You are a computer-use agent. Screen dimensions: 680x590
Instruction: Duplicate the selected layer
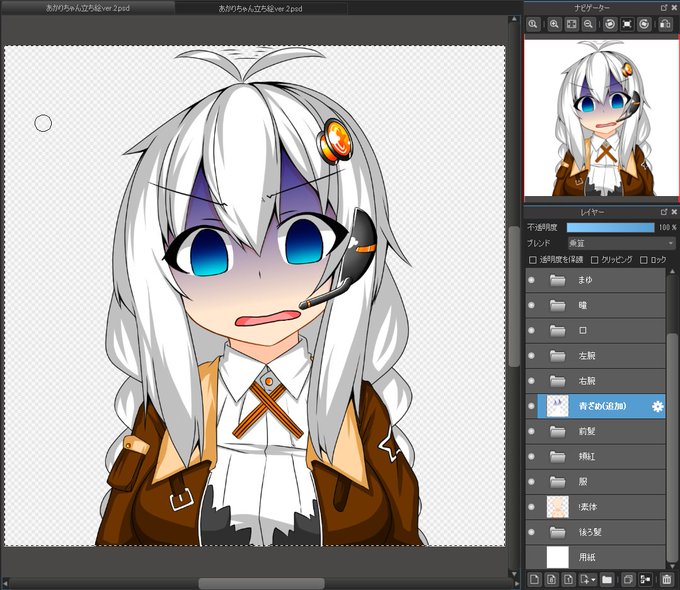pyautogui.click(x=628, y=579)
